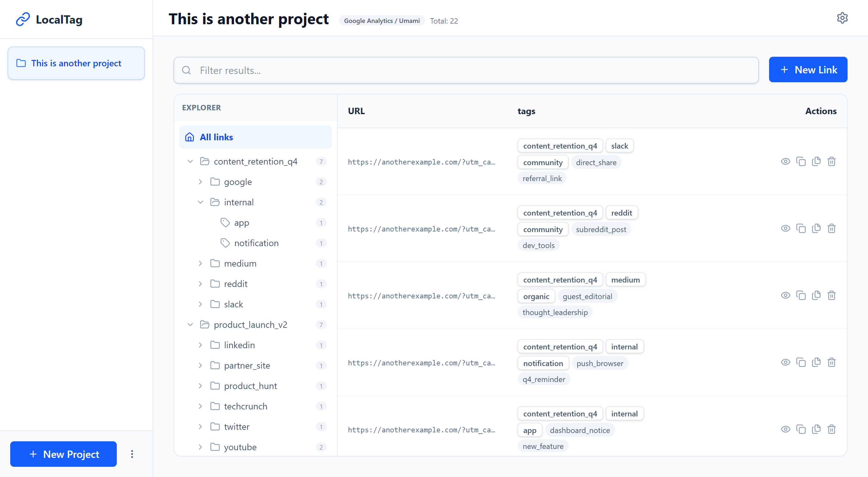The image size is (868, 477).
Task: Collapse the content_retention_q4 folder
Action: [190, 162]
